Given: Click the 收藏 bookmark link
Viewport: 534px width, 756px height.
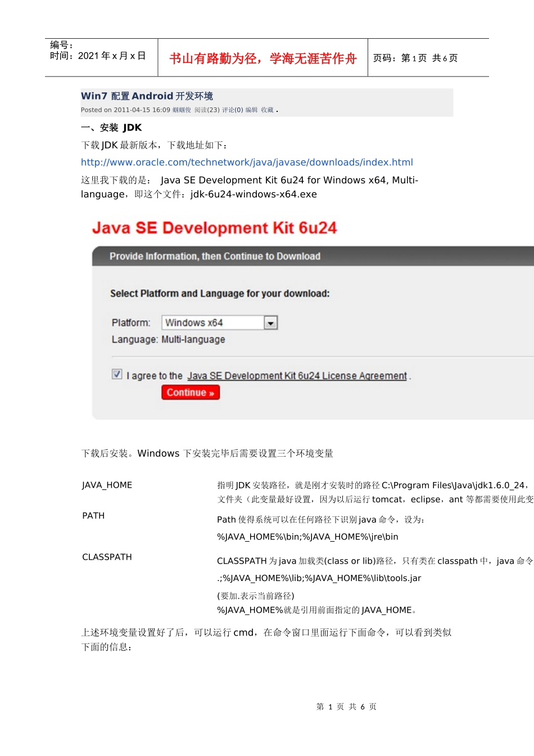Looking at the screenshot, I should (x=267, y=110).
